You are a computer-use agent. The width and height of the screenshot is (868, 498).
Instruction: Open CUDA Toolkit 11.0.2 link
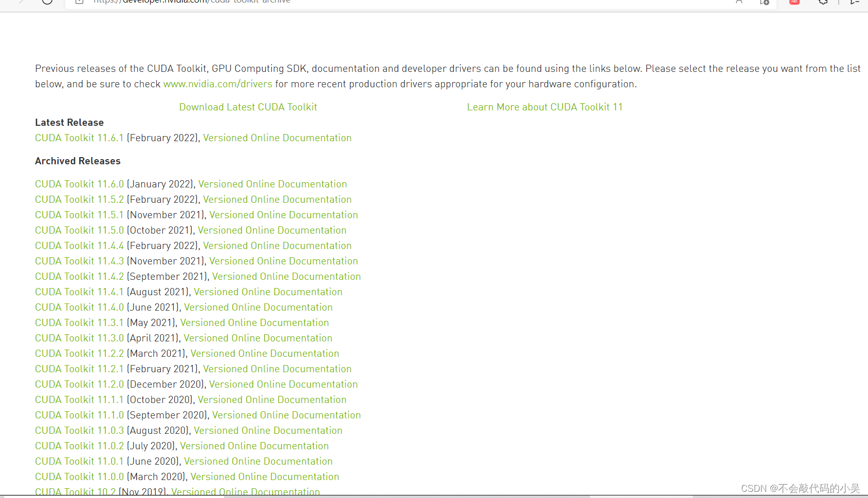[80, 446]
